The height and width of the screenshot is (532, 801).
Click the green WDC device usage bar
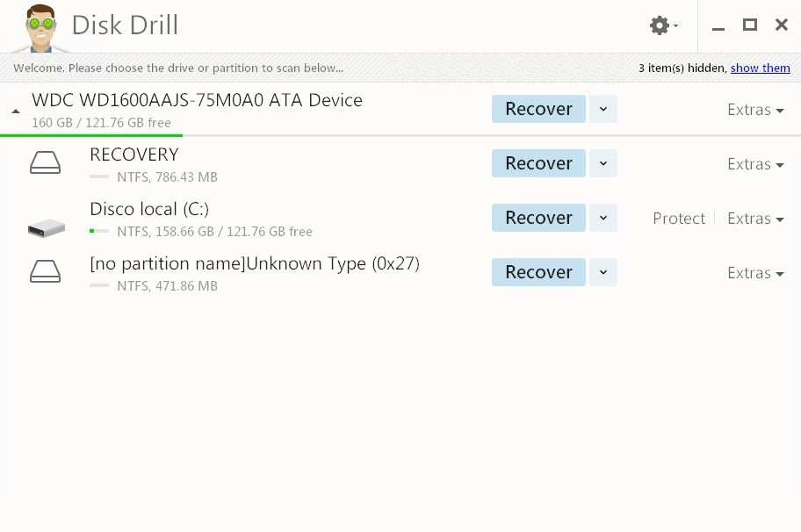point(91,135)
